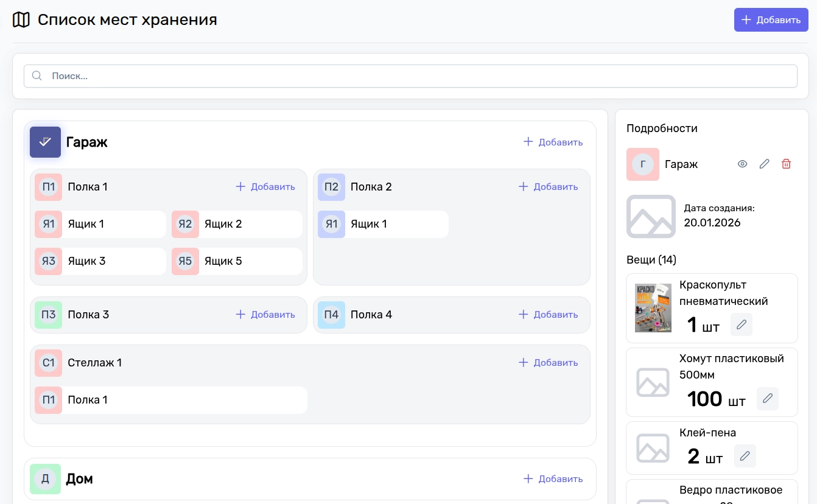The image size is (817, 504).
Task: Click Добавить in the Полка 3 row
Action: (x=265, y=315)
